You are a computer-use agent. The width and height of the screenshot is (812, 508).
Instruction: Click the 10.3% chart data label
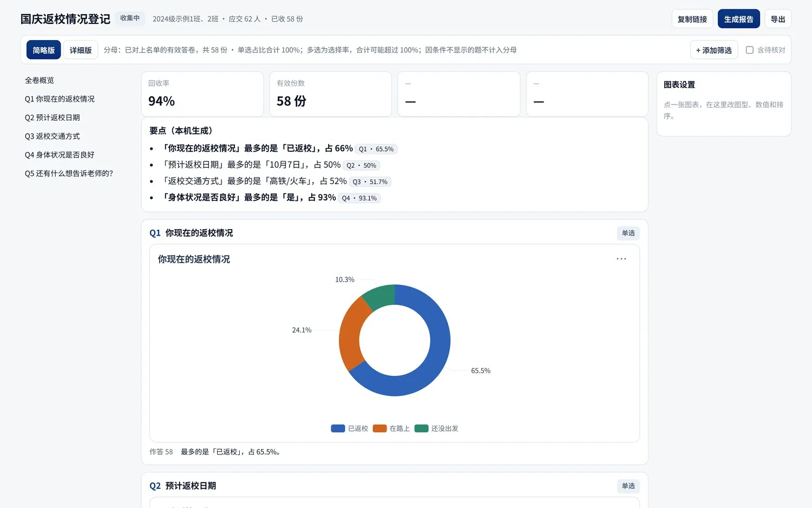click(x=345, y=279)
